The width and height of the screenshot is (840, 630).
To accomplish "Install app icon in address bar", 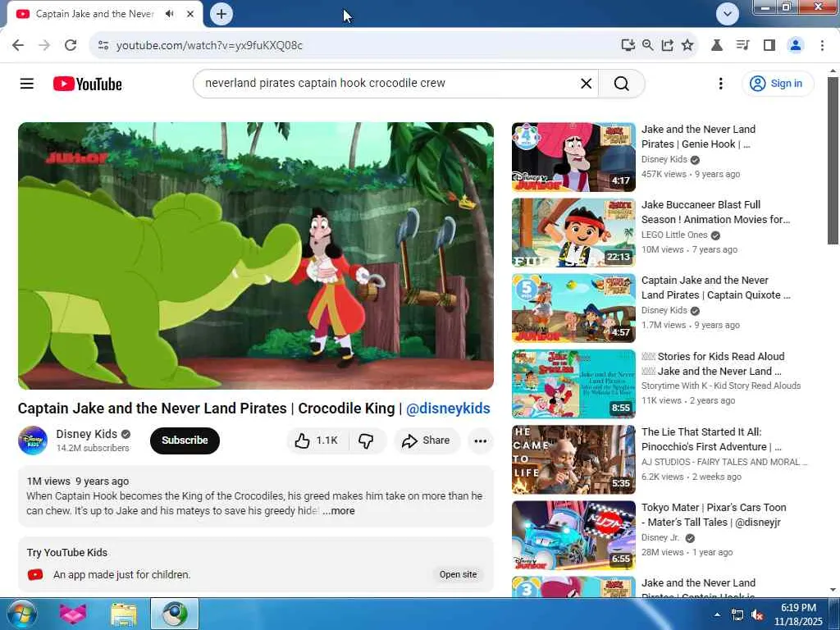I will 628,45.
